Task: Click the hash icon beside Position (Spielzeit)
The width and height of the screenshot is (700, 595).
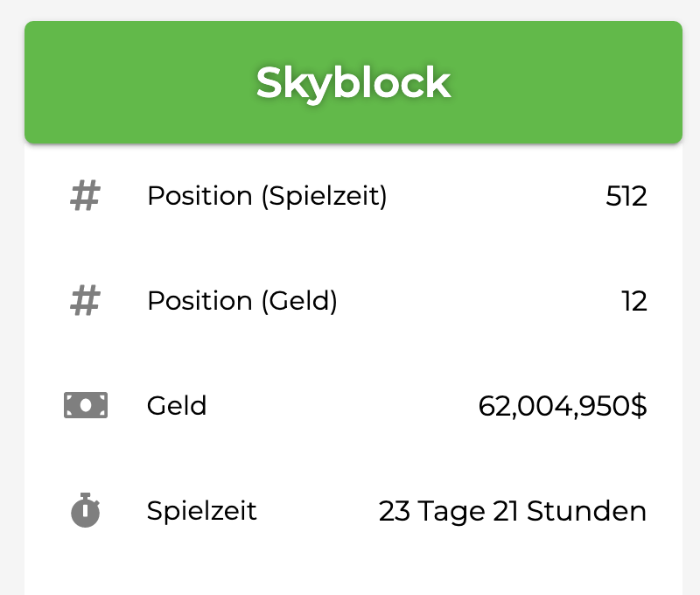Action: pyautogui.click(x=85, y=195)
